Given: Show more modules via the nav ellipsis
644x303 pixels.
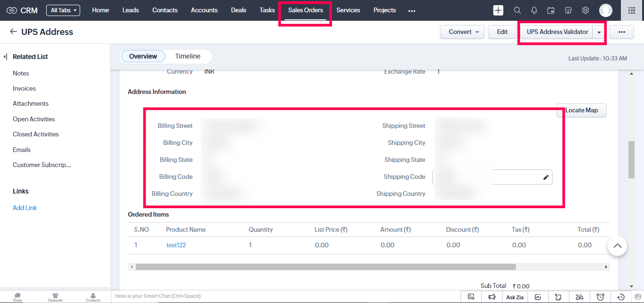Looking at the screenshot, I should pyautogui.click(x=412, y=10).
